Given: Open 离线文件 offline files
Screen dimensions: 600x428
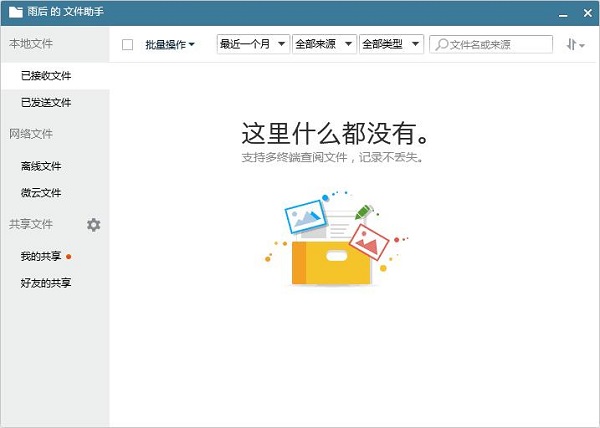Looking at the screenshot, I should click(41, 166).
